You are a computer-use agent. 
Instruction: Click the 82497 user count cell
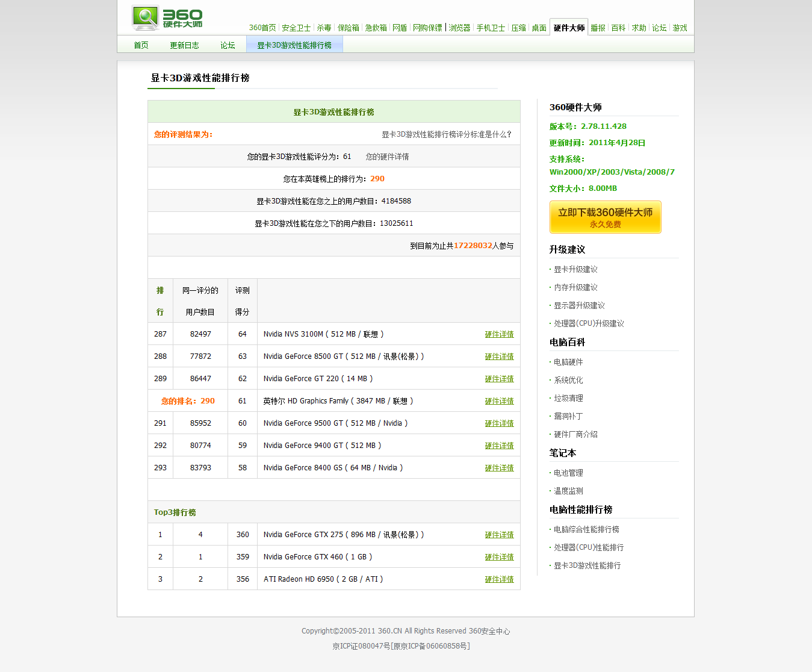coord(200,334)
